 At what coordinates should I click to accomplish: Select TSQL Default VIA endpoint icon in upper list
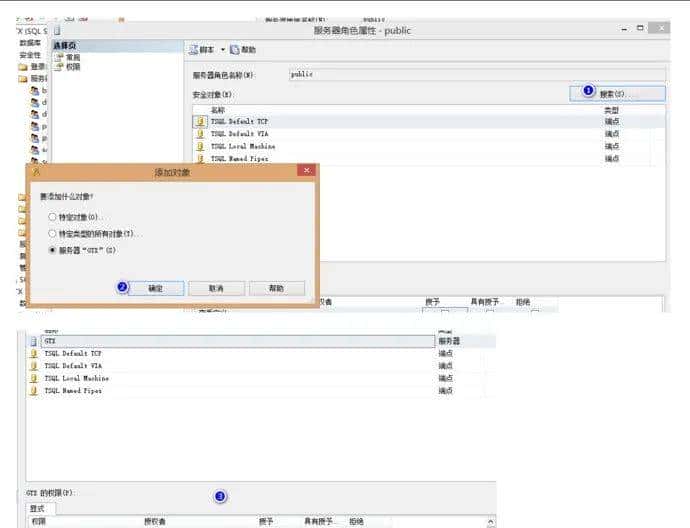[201, 133]
